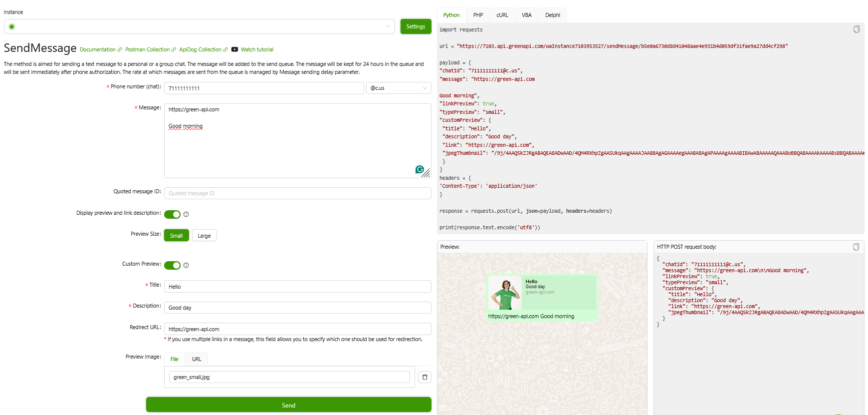The height and width of the screenshot is (415, 868).
Task: Turn off the Custom Preview switch
Action: pos(172,265)
